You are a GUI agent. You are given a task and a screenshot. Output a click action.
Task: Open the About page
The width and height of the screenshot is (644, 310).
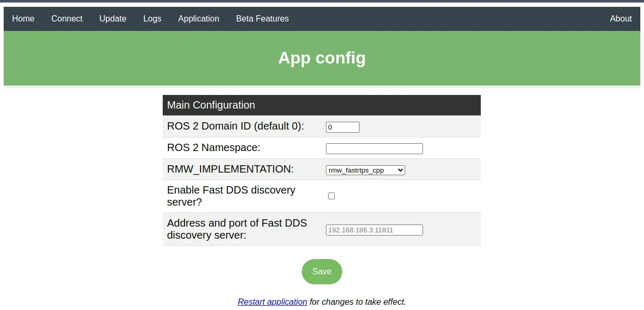[621, 18]
